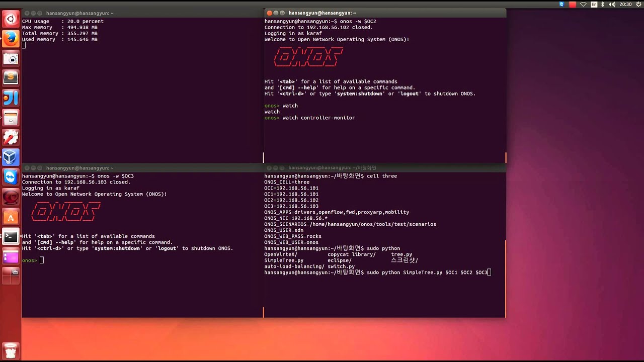Screen dimensions: 644x362
Task: Open the dark red round app icon
Action: [x=11, y=197]
